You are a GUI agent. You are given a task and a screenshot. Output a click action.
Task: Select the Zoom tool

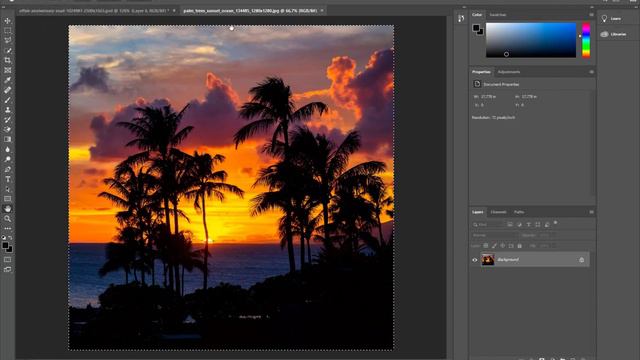8,219
